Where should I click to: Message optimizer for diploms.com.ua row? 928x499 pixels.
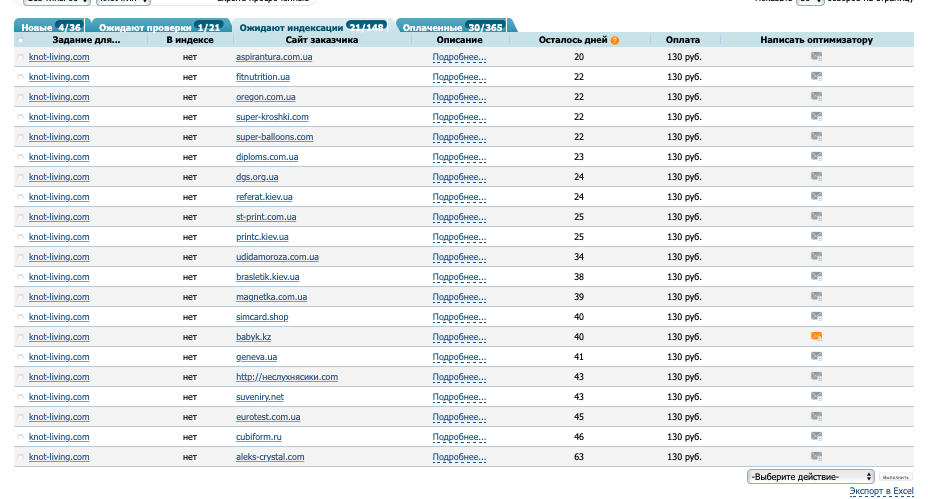(x=816, y=157)
